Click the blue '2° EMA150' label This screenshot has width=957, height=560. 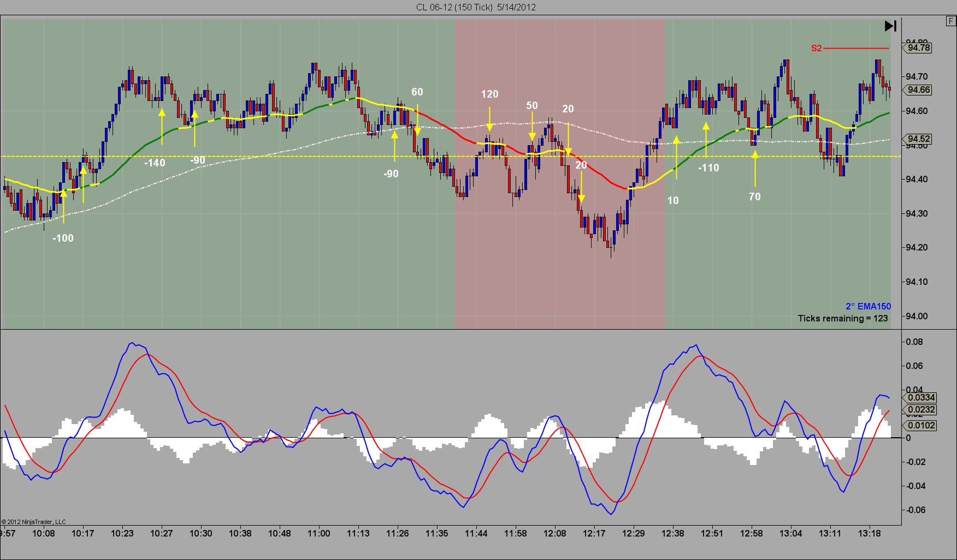pos(868,306)
